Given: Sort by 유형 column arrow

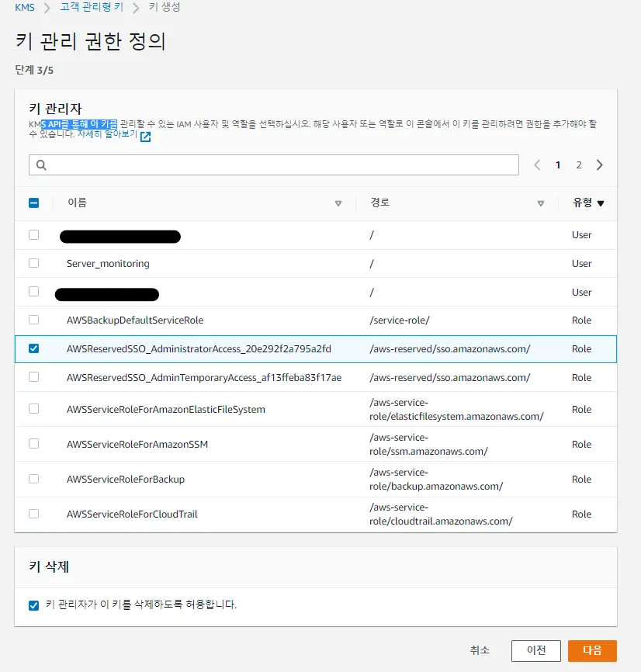Looking at the screenshot, I should point(601,203).
